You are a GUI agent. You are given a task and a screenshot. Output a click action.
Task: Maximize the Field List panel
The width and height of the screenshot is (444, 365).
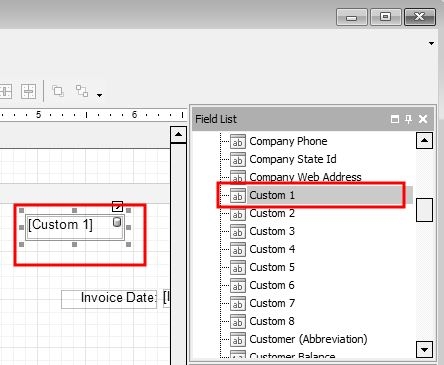click(395, 119)
